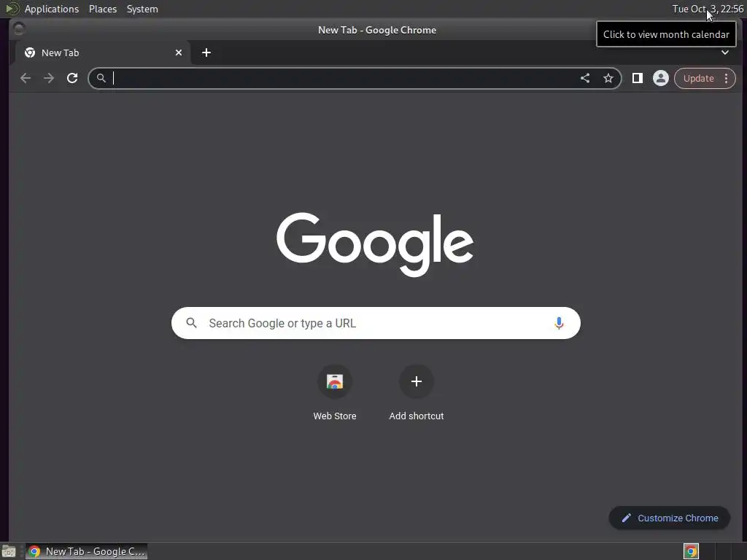Screen dimensions: 747x560
Task: Select New Tab - Google Chrome taskbar entry
Action: (x=86, y=551)
